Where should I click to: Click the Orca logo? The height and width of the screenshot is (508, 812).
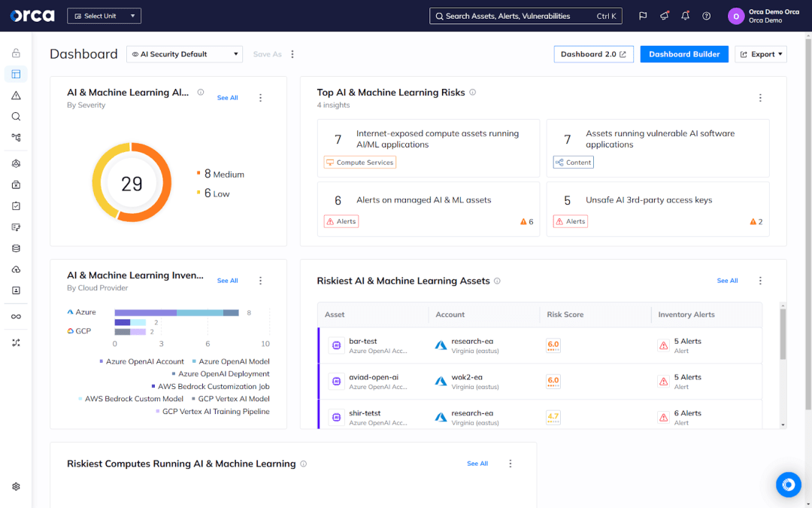(32, 16)
